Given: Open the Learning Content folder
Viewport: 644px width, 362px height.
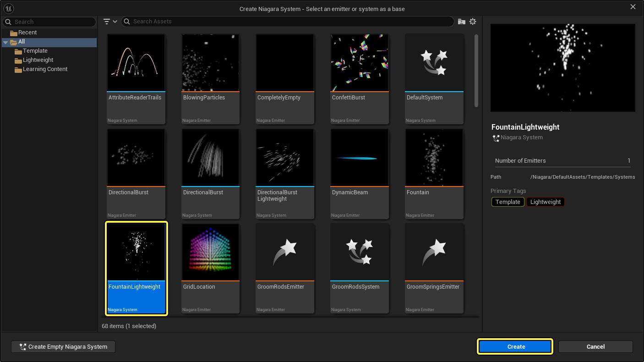Looking at the screenshot, I should pyautogui.click(x=45, y=69).
